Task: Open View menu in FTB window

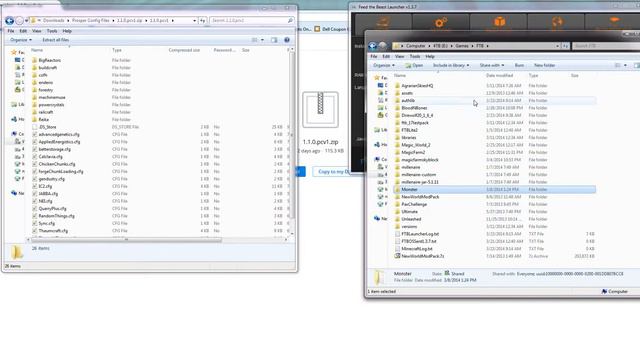Action: click(x=400, y=56)
